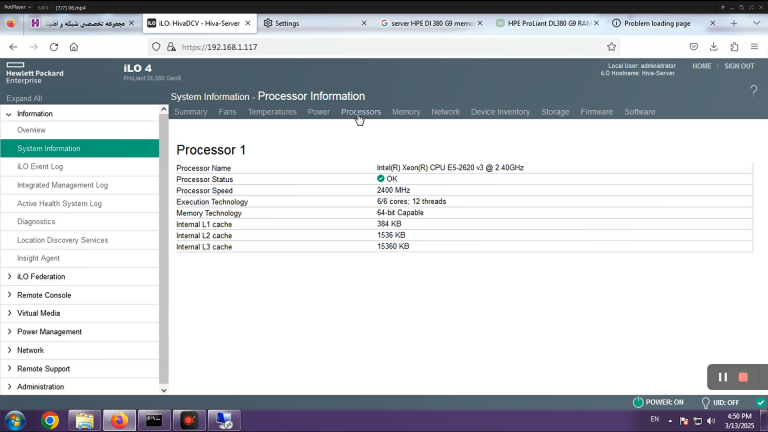Click the site security padlock icon
The height and width of the screenshot is (432, 768).
171,47
